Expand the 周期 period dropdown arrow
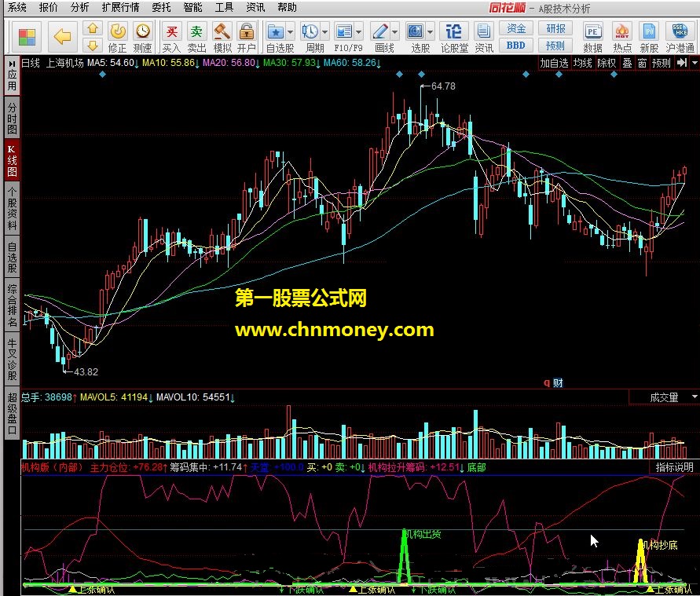This screenshot has width=700, height=596. click(x=324, y=31)
